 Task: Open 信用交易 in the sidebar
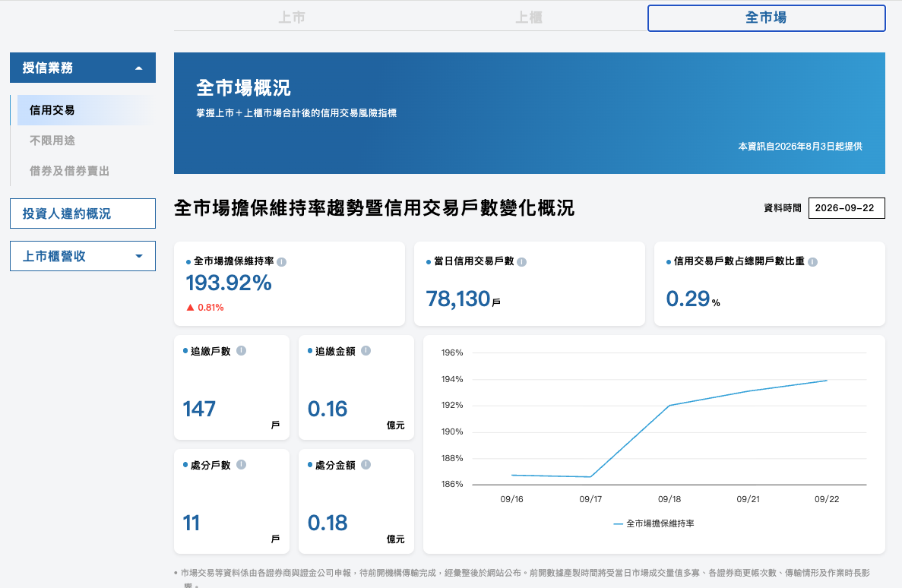pos(87,110)
